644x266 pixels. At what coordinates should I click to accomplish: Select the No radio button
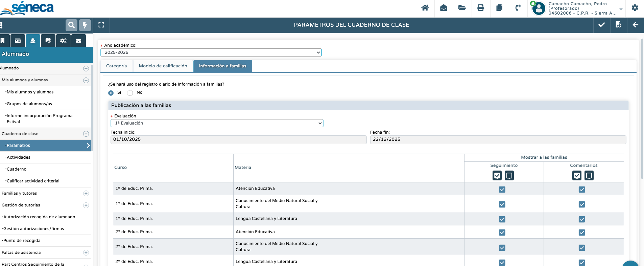coord(130,93)
